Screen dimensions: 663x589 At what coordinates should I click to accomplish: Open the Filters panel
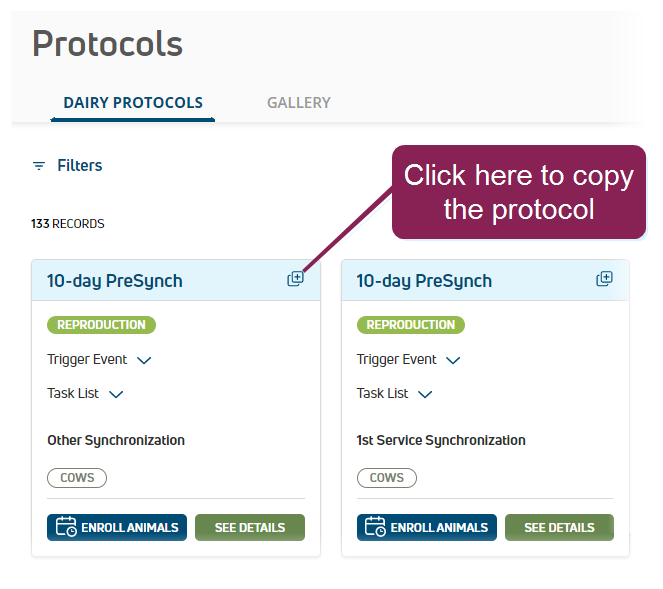tap(79, 166)
